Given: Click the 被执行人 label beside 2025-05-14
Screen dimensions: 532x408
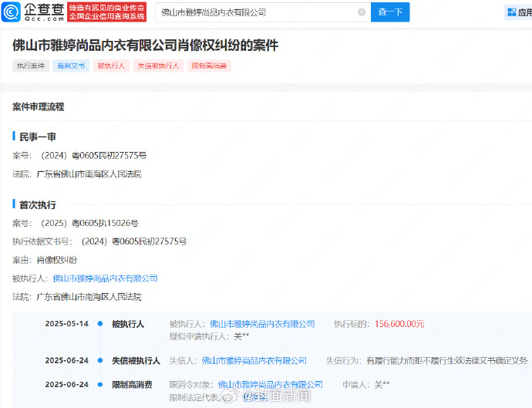Looking at the screenshot, I should (x=128, y=324).
